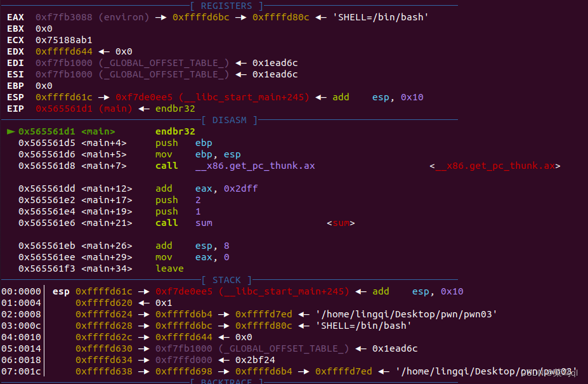Click the mov eax, 0 instruction
Viewport: 588px width, 384px height.
tap(192, 258)
